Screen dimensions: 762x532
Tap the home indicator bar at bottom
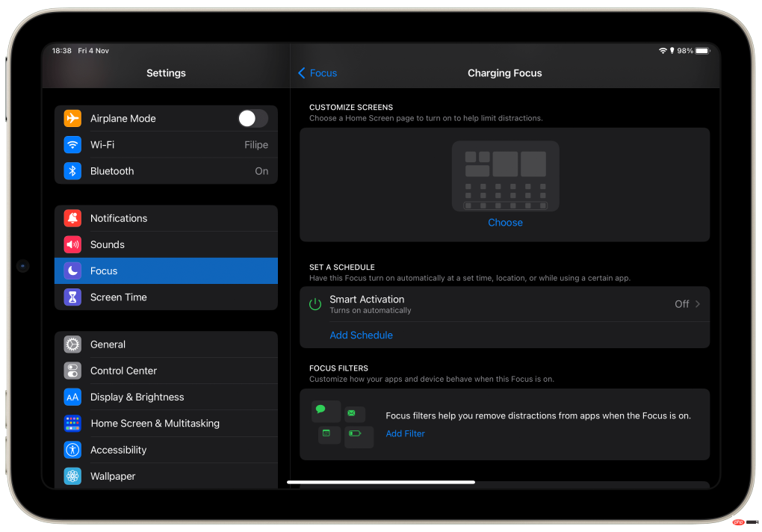tap(381, 483)
